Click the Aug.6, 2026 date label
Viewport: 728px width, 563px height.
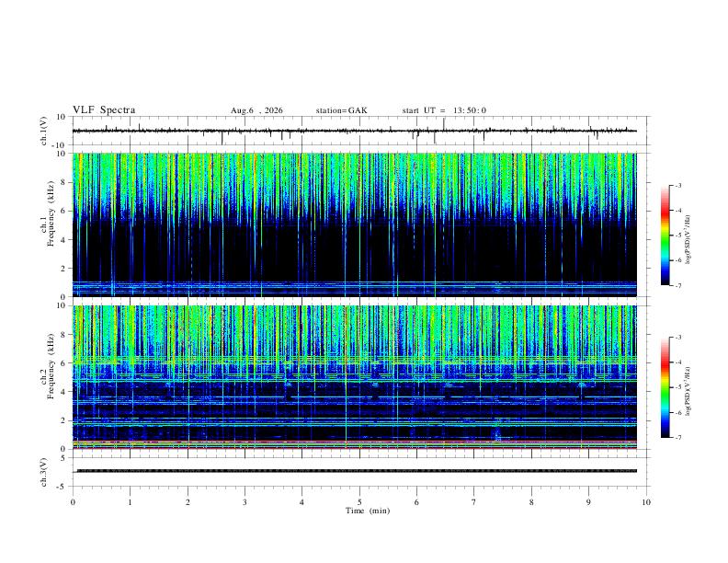(256, 110)
